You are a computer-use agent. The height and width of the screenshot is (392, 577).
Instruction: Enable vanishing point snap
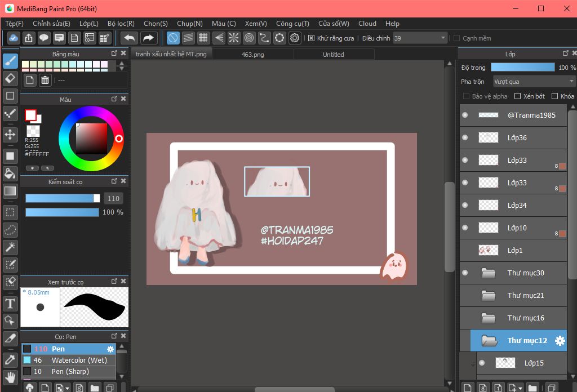[x=219, y=38]
